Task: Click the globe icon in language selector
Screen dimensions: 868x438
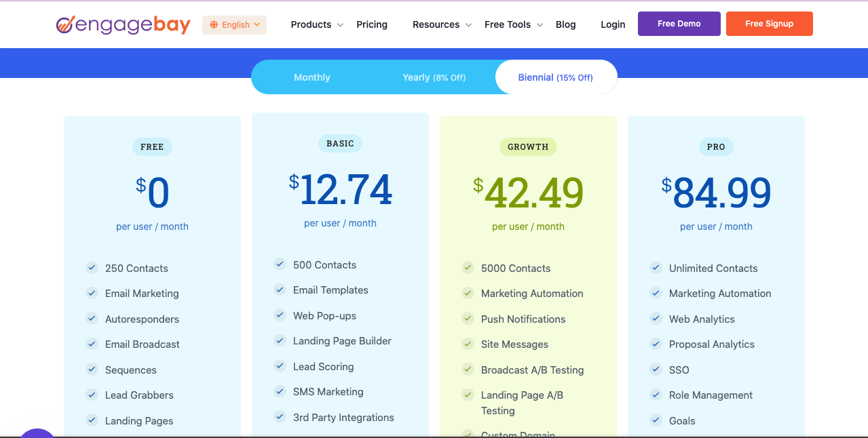Action: click(214, 25)
